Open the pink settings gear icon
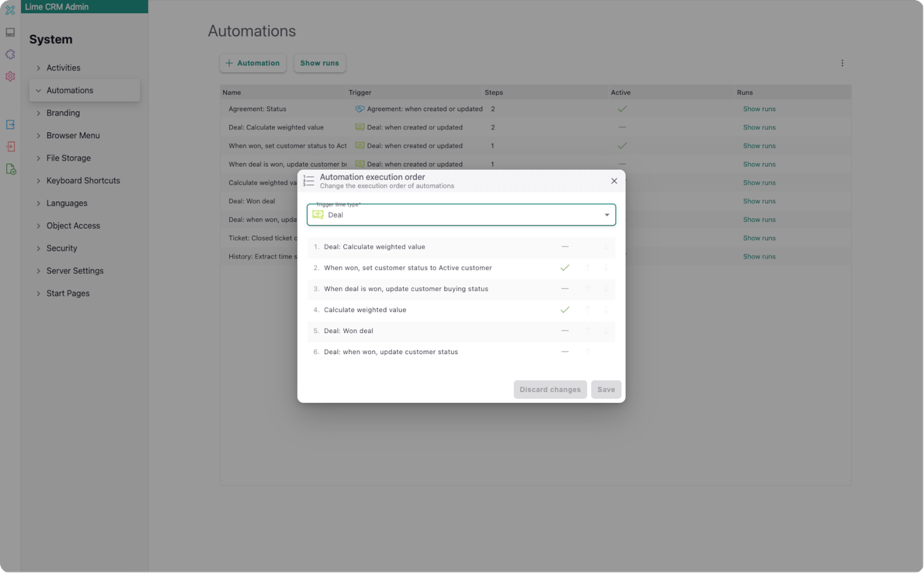 10,76
